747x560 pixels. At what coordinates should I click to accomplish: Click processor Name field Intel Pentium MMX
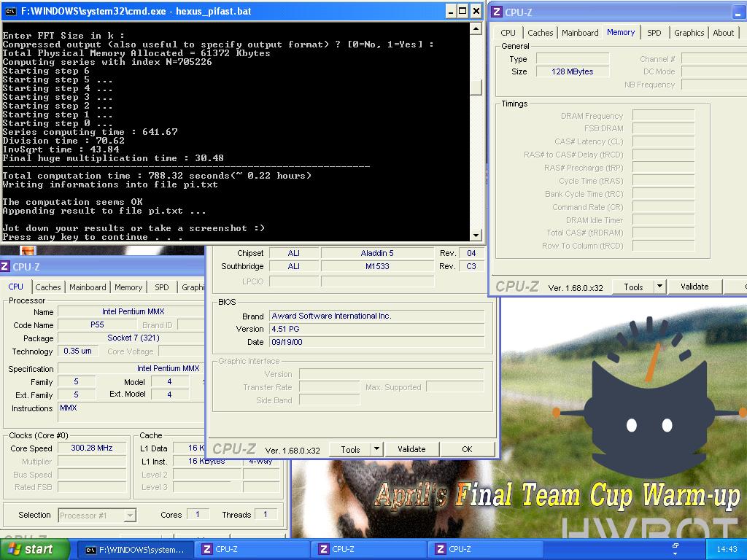pos(133,311)
